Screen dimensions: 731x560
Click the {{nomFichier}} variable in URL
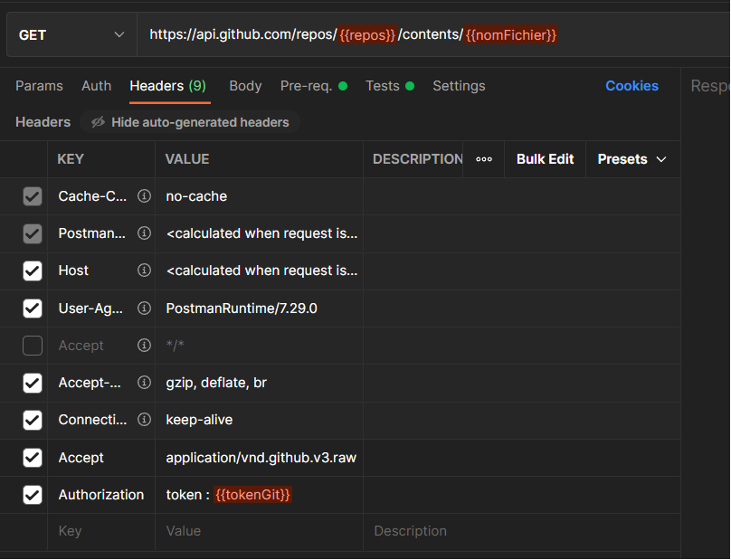point(511,35)
